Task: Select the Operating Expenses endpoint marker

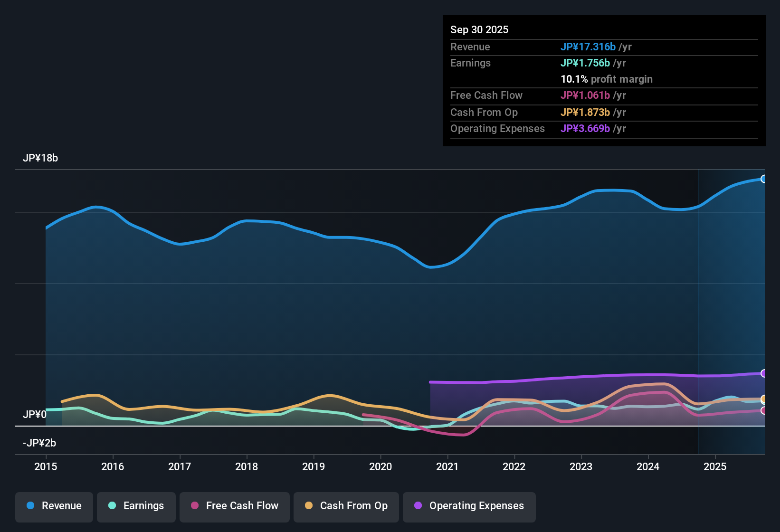Action: click(x=764, y=374)
